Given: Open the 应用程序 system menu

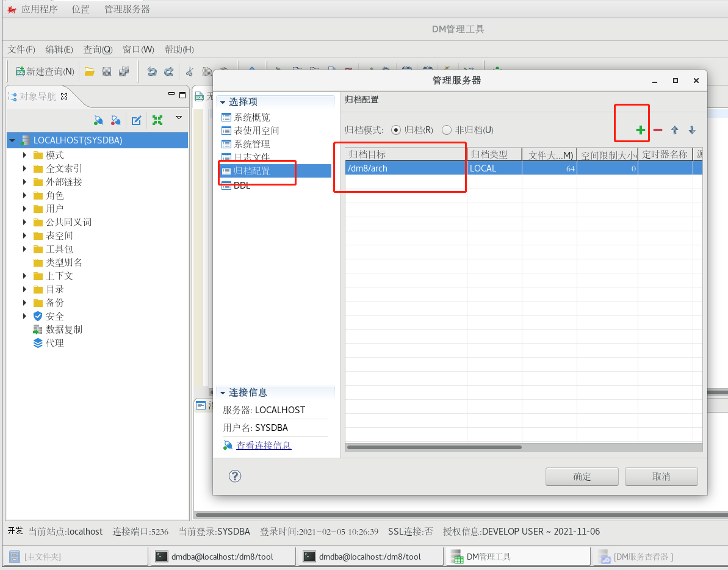Looking at the screenshot, I should (40, 9).
